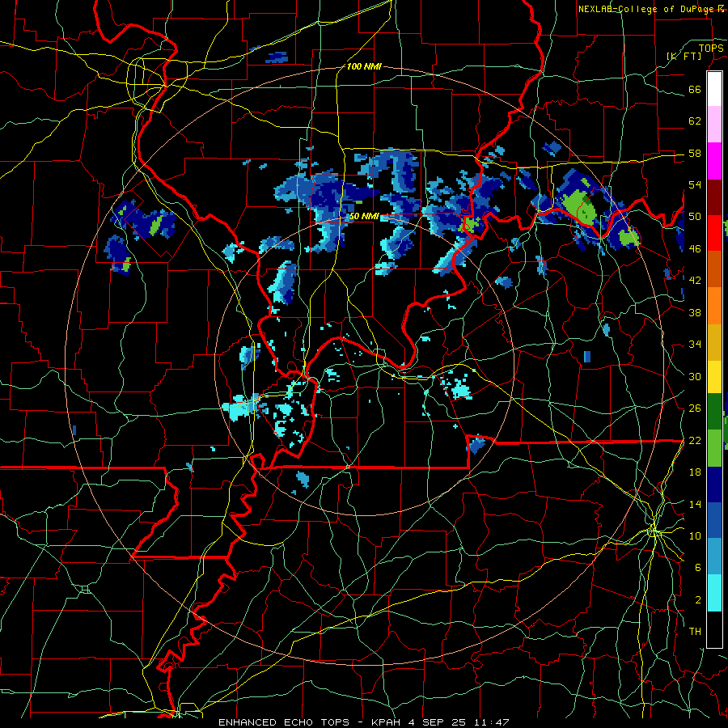
Task: Click the magenta legend swatch
Action: 714,161
